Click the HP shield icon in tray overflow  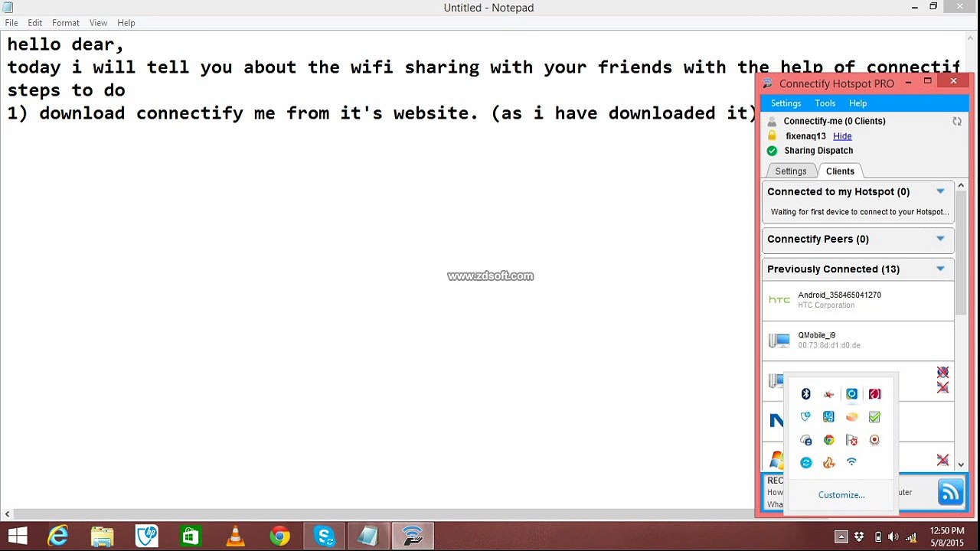pyautogui.click(x=805, y=417)
